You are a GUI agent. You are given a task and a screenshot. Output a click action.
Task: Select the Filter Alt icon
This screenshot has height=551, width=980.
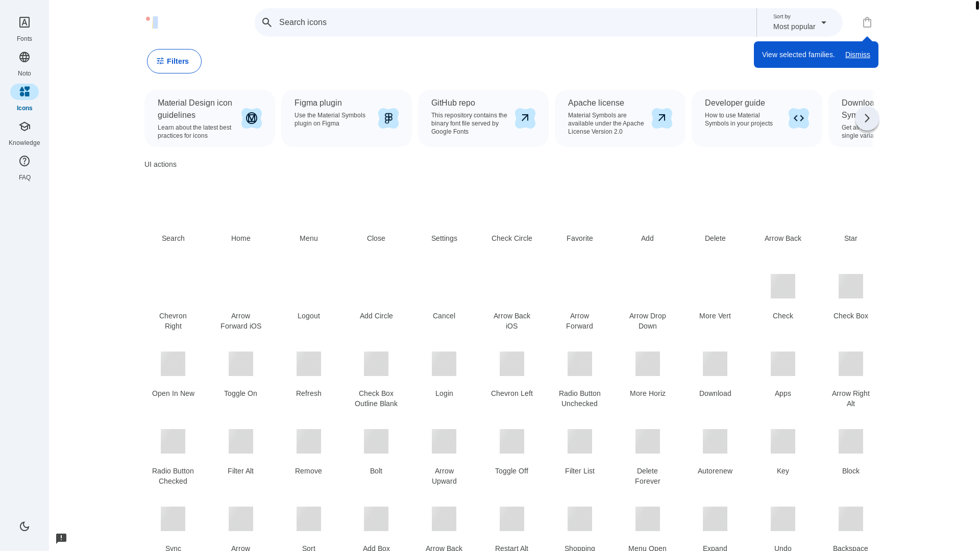point(240,441)
